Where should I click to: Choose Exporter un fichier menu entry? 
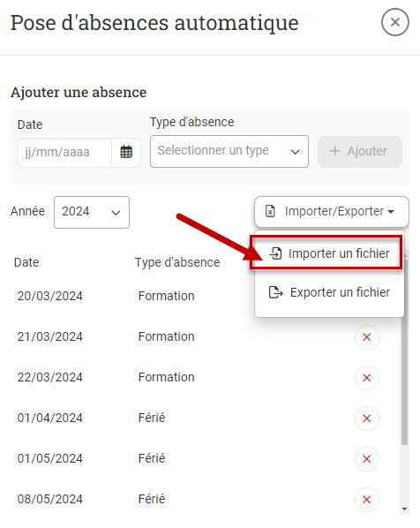329,292
